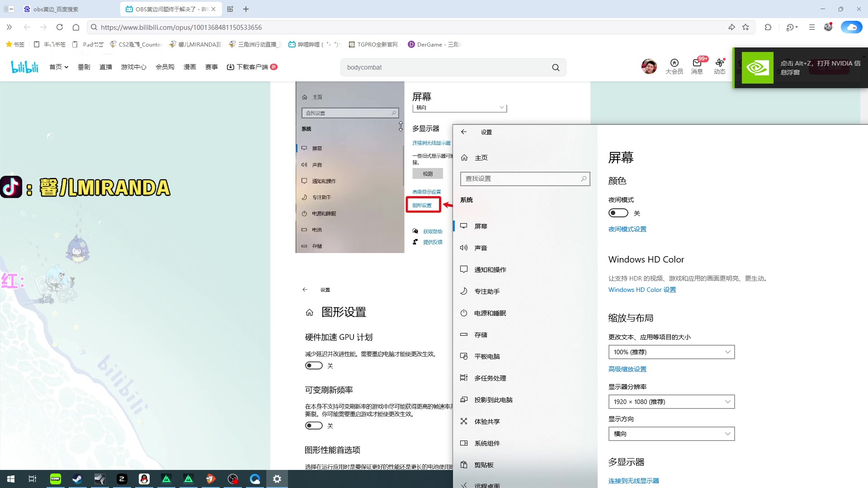Open the 动态 activity icon
This screenshot has height=488, width=868.
pos(719,66)
